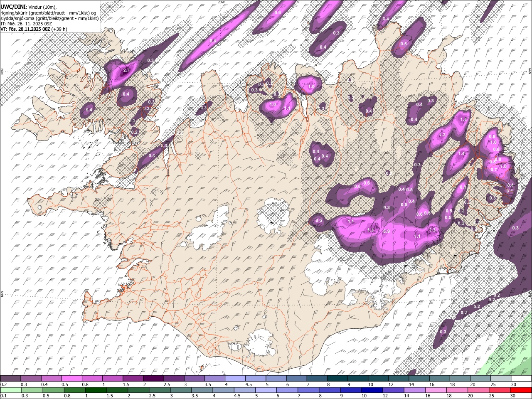The height and width of the screenshot is (399, 532).
Task: Click the UWC/DINI title text
Action: pyautogui.click(x=12, y=6)
